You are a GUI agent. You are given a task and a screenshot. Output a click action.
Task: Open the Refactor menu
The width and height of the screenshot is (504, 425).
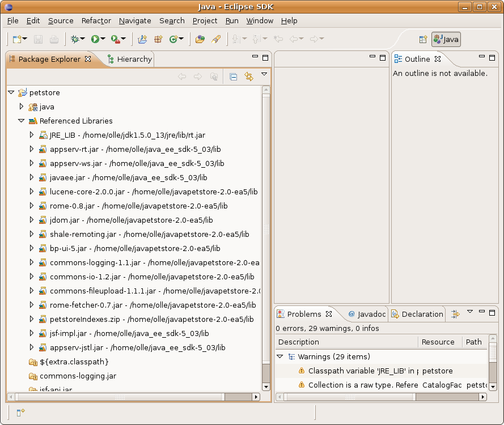point(96,21)
